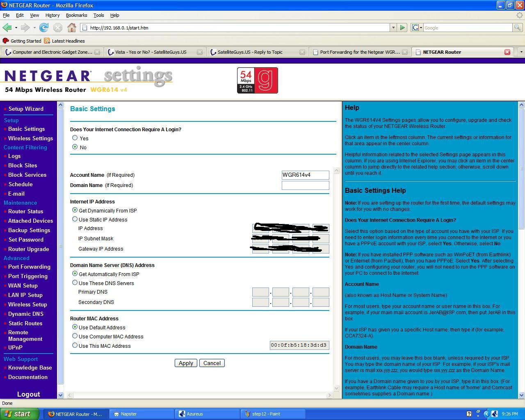Click the MAC address input field
This screenshot has height=420, width=525.
[x=299, y=345]
